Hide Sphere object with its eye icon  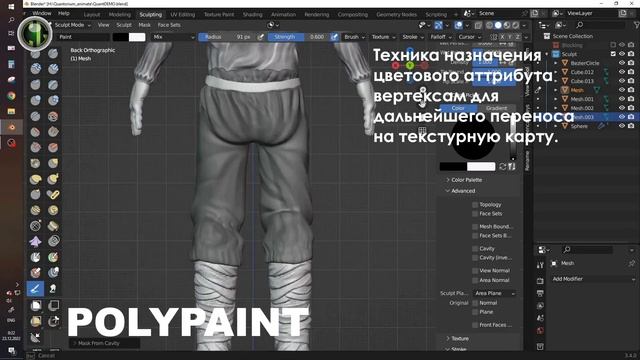pos(622,126)
